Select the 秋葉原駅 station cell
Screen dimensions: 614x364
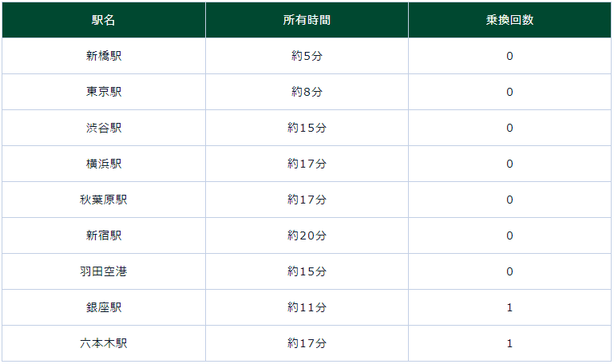pyautogui.click(x=104, y=200)
